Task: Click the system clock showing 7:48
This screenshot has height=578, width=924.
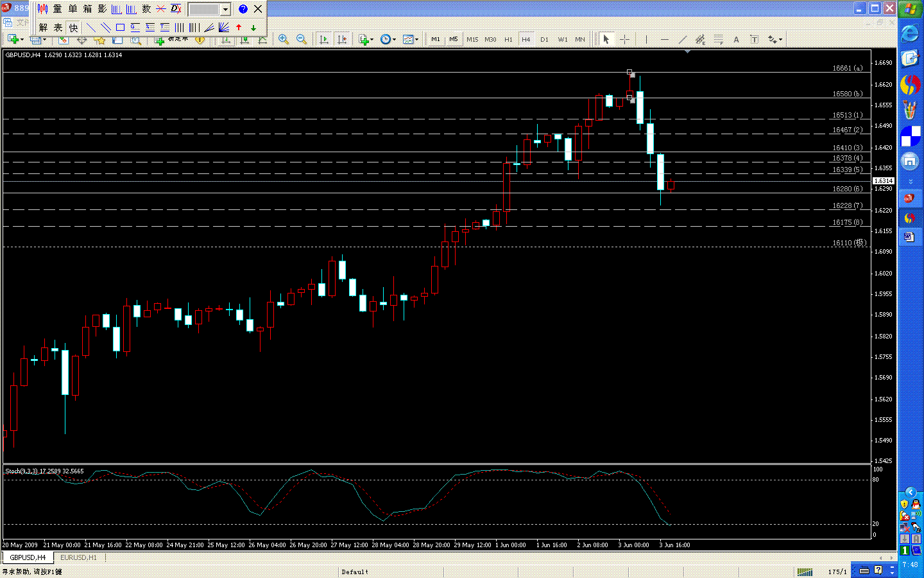Action: click(910, 565)
